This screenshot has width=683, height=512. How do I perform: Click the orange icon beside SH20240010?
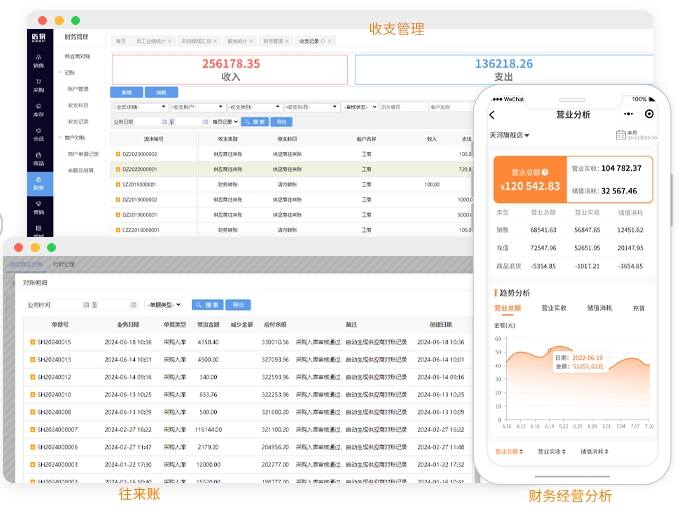click(x=33, y=394)
